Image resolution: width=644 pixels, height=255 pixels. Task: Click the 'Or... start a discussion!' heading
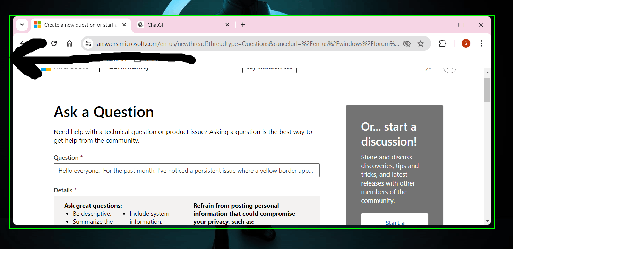coord(389,134)
